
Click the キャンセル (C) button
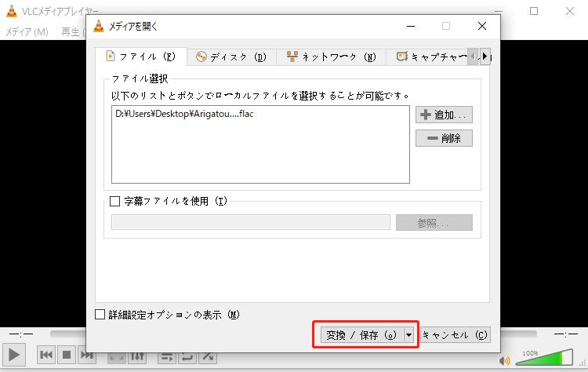pyautogui.click(x=455, y=334)
